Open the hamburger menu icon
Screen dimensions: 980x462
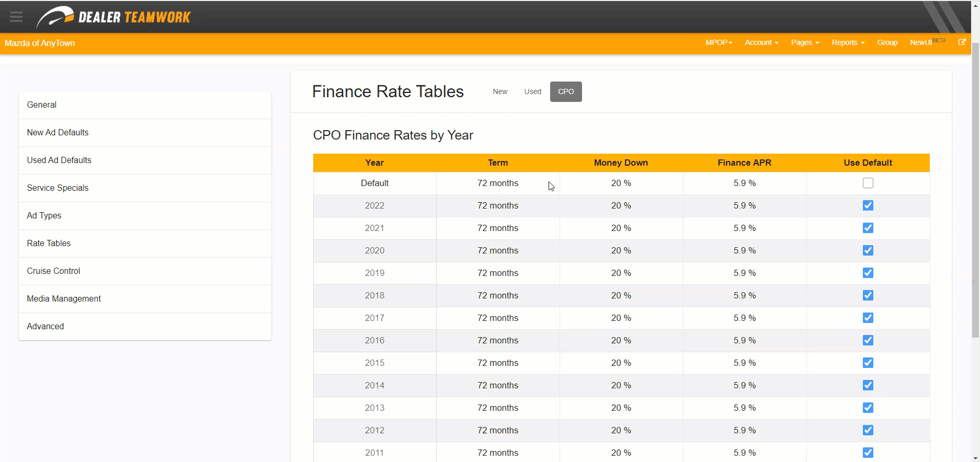[16, 17]
